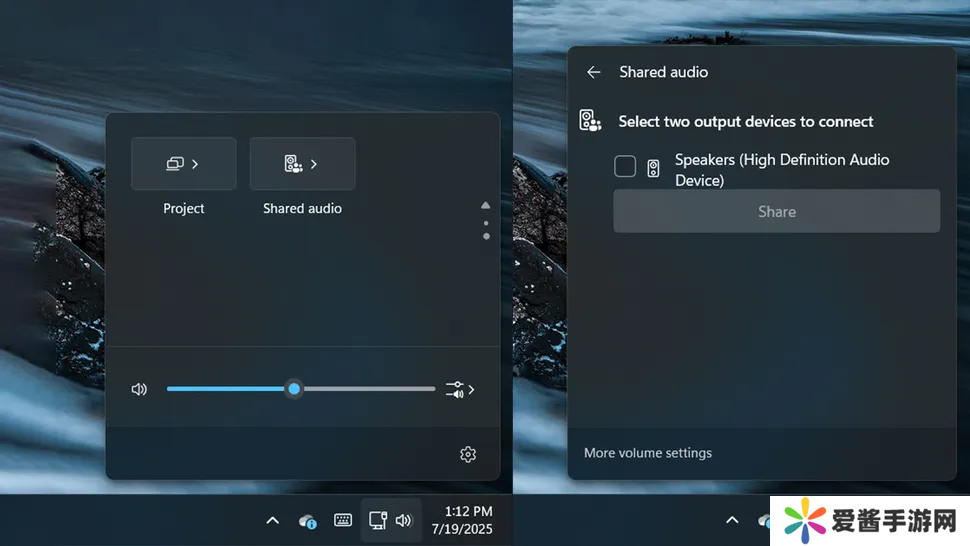
Task: Click the scroll-up triangle in quick settings
Action: click(x=486, y=205)
